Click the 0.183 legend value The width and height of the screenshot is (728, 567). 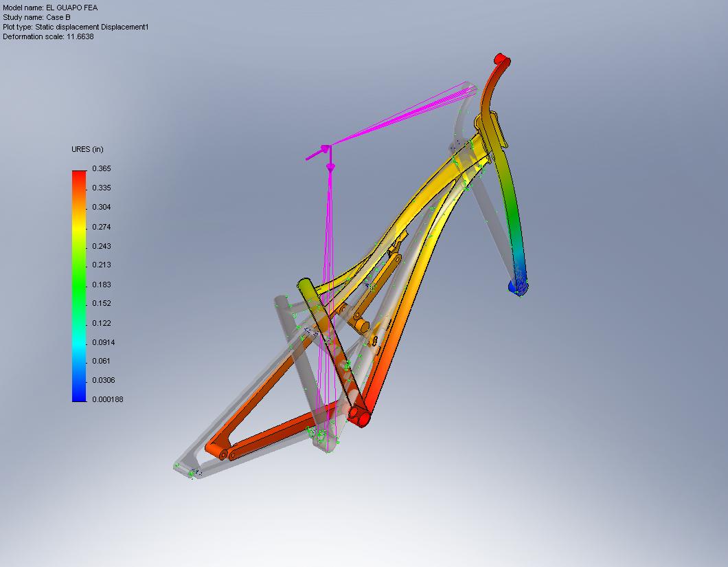[101, 285]
